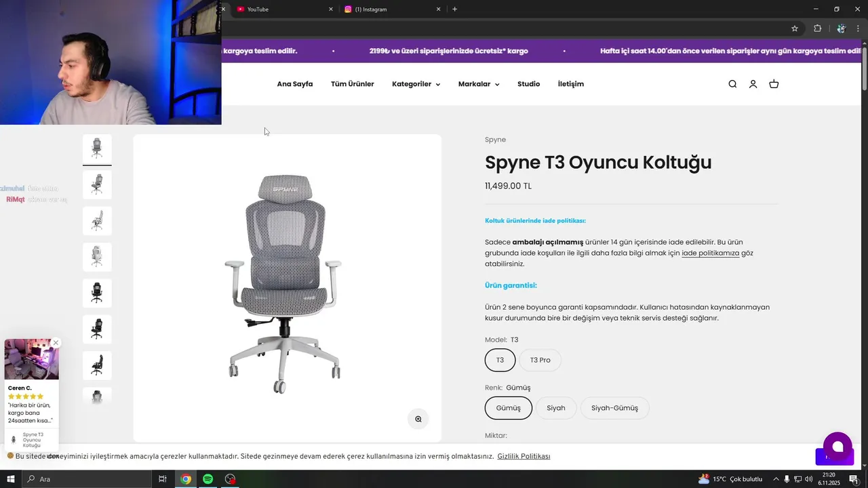The height and width of the screenshot is (488, 868).
Task: Open the account login icon
Action: [753, 84]
